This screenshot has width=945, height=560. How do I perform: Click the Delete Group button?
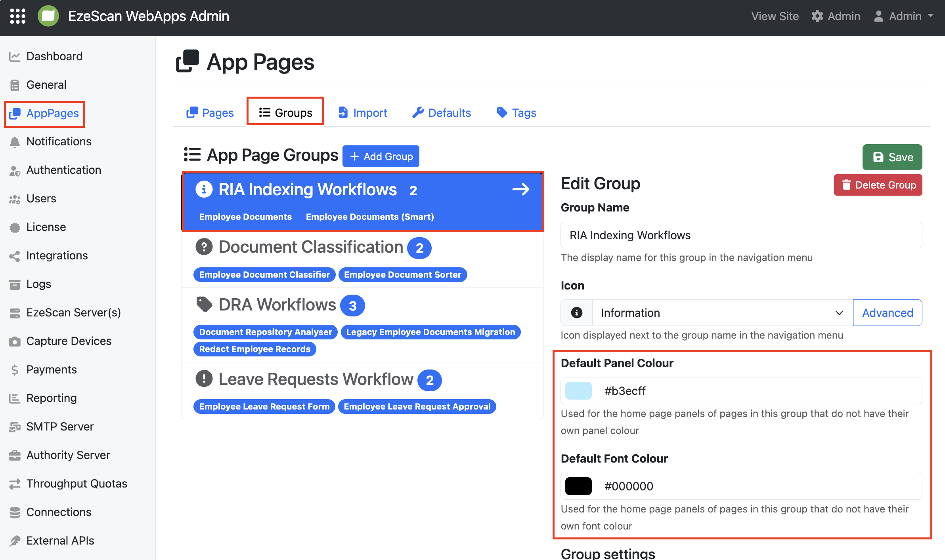pos(878,185)
